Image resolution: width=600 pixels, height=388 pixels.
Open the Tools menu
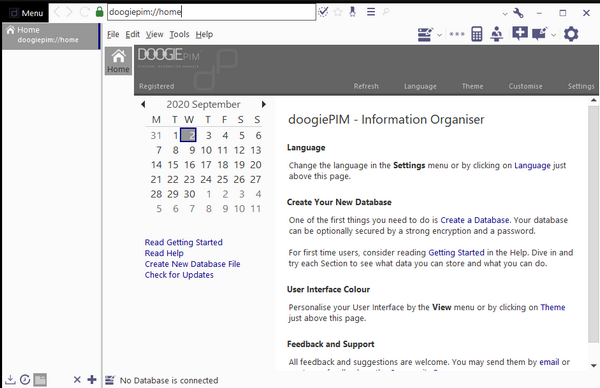coord(179,34)
